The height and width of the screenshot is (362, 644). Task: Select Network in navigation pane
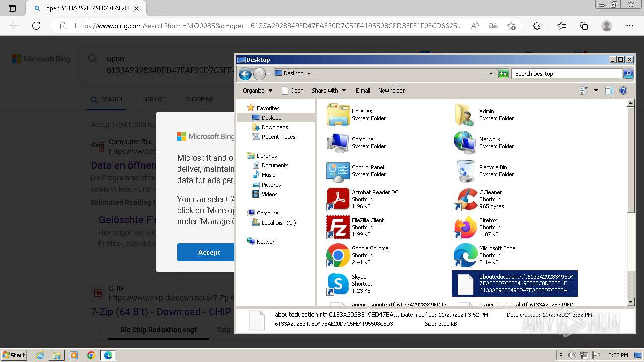[267, 242]
